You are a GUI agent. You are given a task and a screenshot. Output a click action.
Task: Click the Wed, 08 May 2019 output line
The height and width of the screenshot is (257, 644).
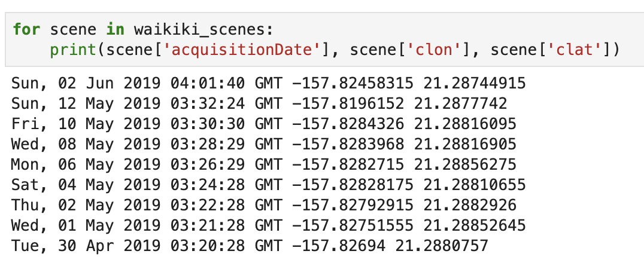pyautogui.click(x=264, y=144)
